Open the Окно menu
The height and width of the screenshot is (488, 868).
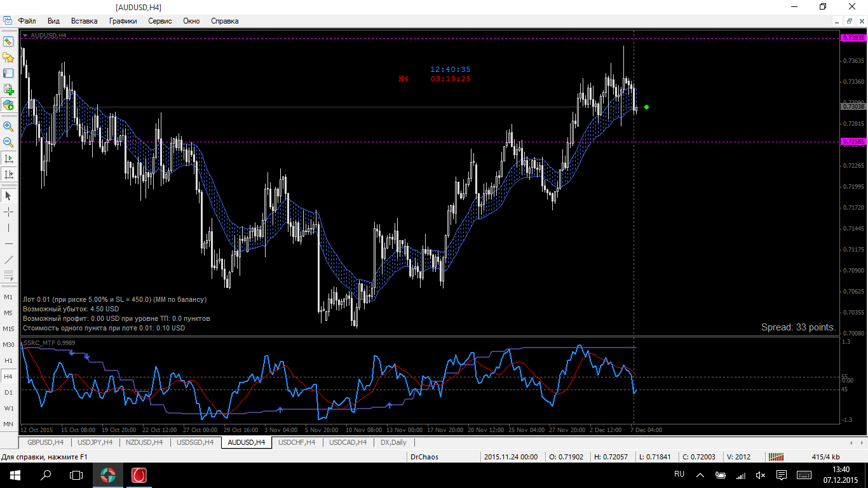(191, 21)
